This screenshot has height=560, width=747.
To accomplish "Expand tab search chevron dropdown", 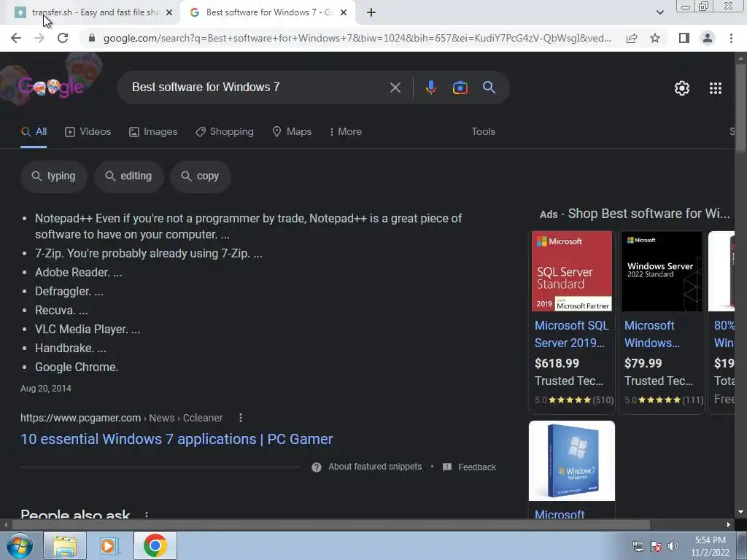I will [x=659, y=12].
